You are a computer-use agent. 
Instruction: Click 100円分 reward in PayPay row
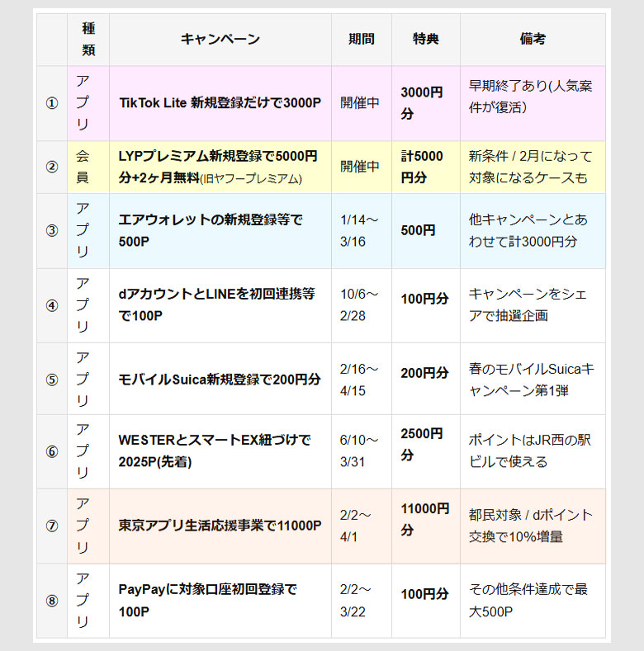(x=426, y=601)
